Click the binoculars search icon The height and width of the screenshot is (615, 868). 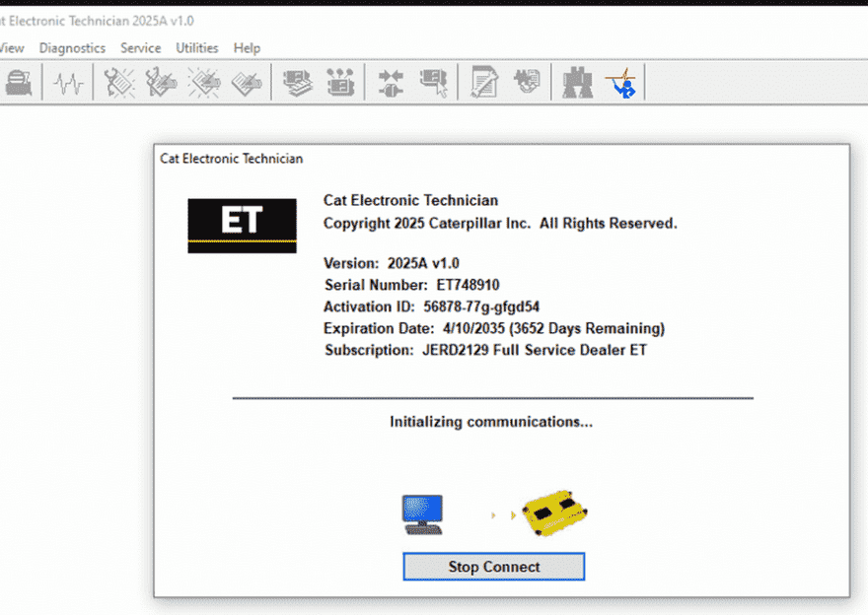(x=577, y=83)
